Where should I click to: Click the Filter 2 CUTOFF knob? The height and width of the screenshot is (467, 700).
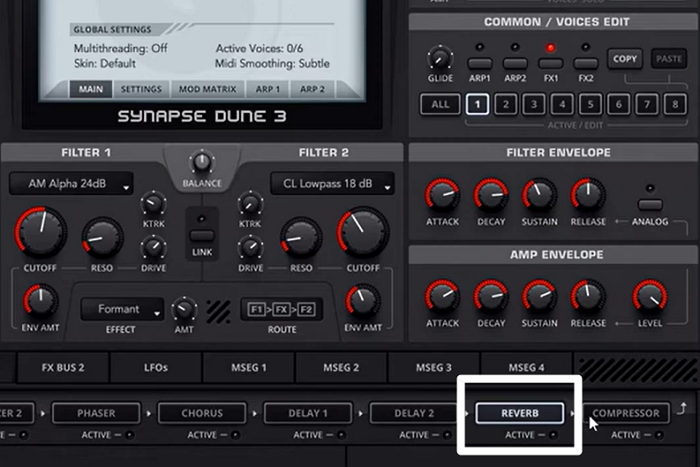tap(363, 234)
